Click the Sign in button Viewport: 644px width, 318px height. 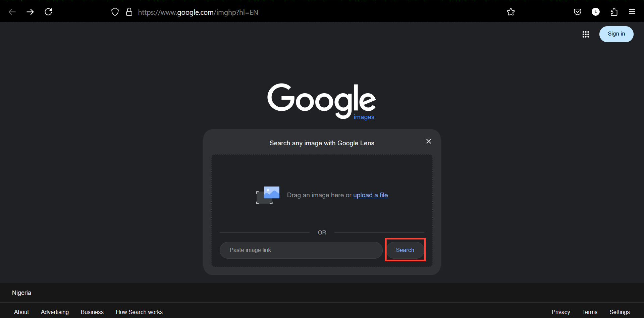coord(616,34)
